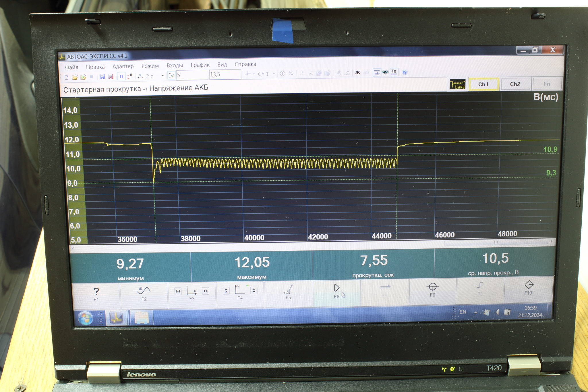This screenshot has width=588, height=392.
Task: Click the open file folder icon
Action: click(x=75, y=77)
